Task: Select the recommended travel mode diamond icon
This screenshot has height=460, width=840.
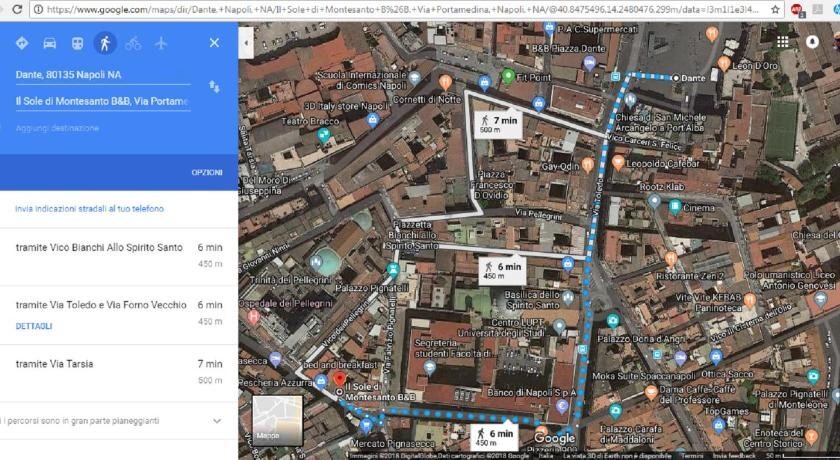Action: 21,43
